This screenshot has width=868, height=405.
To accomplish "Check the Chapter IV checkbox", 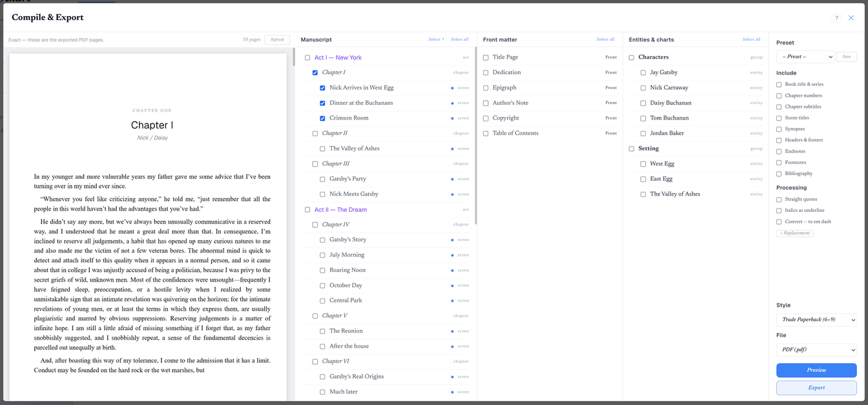I will [315, 225].
